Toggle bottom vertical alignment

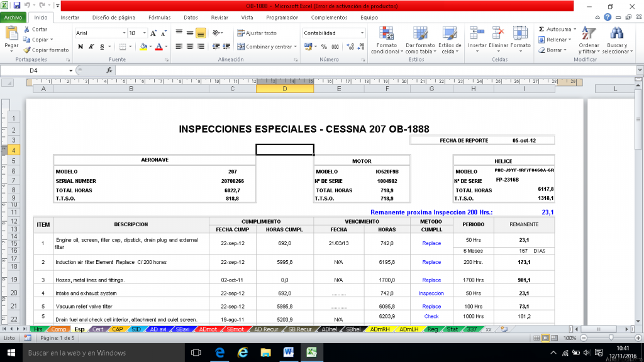coord(201,33)
